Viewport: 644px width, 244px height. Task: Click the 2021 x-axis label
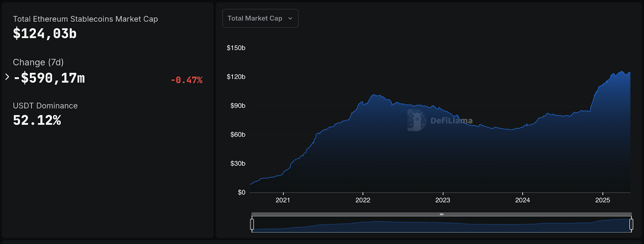tap(283, 200)
